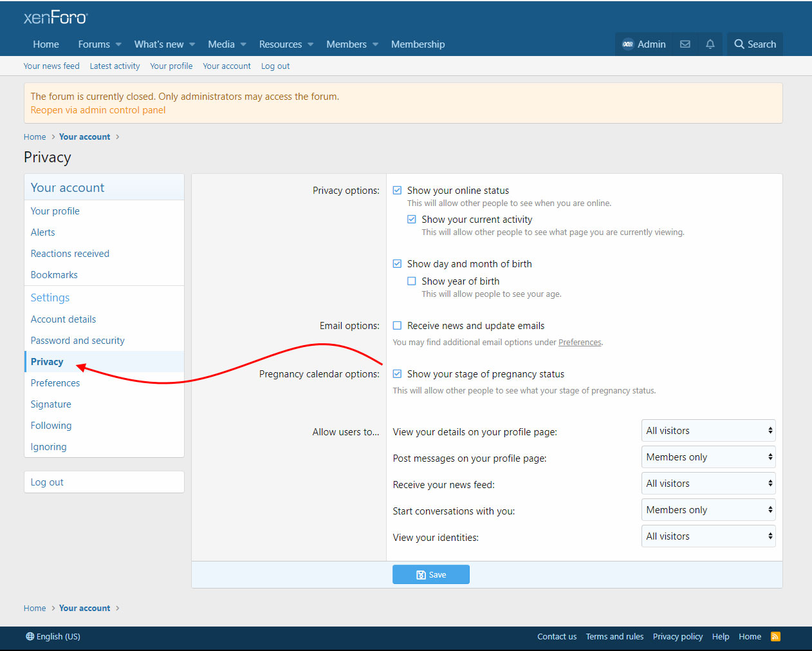Image resolution: width=812 pixels, height=651 pixels.
Task: Open Members navigation tab
Action: pos(346,44)
